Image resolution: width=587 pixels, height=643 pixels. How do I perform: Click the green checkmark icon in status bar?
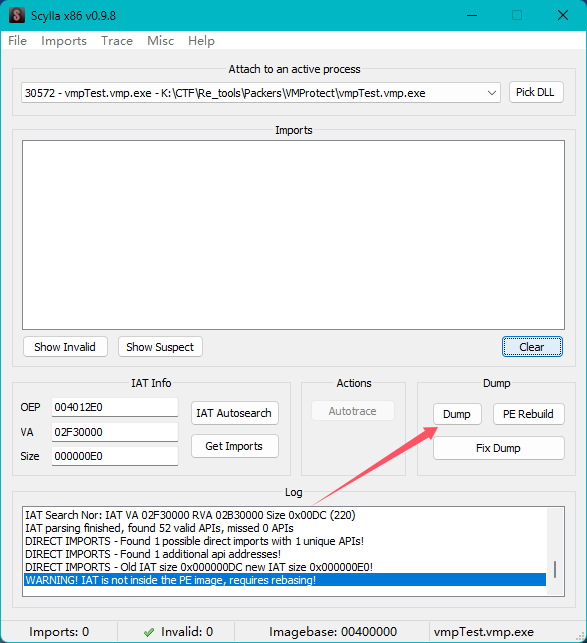click(x=149, y=632)
